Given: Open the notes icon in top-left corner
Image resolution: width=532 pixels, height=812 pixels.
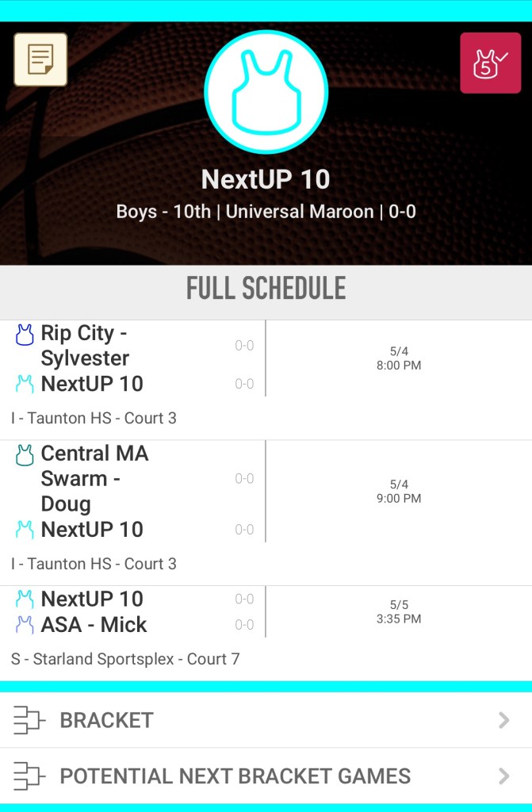Looking at the screenshot, I should click(x=40, y=60).
